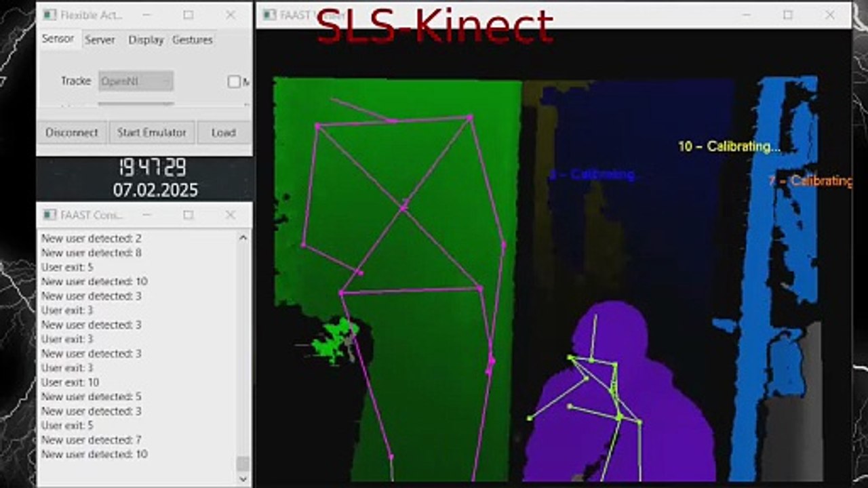Maximize the FAAST Console window
This screenshot has height=488, width=868.
pyautogui.click(x=189, y=215)
